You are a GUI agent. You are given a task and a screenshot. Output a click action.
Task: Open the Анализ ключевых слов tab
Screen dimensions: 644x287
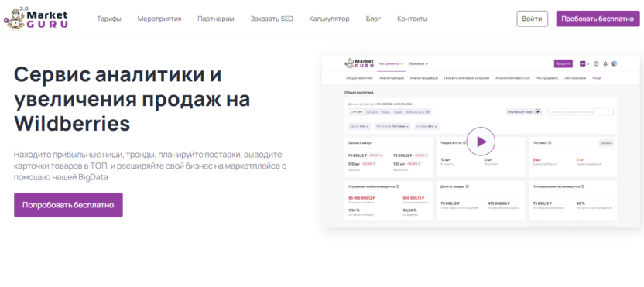512,77
